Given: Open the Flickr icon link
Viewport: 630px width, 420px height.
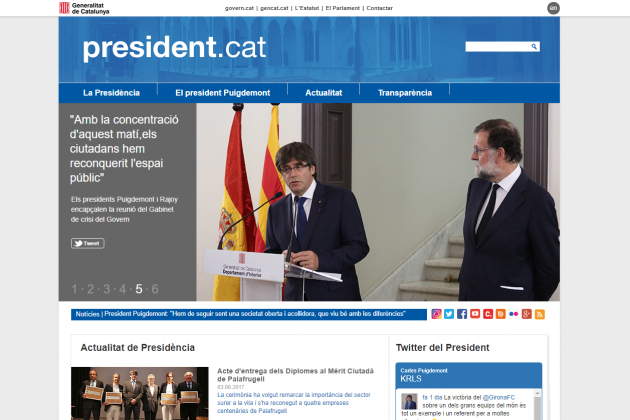Looking at the screenshot, I should pyautogui.click(x=513, y=314).
